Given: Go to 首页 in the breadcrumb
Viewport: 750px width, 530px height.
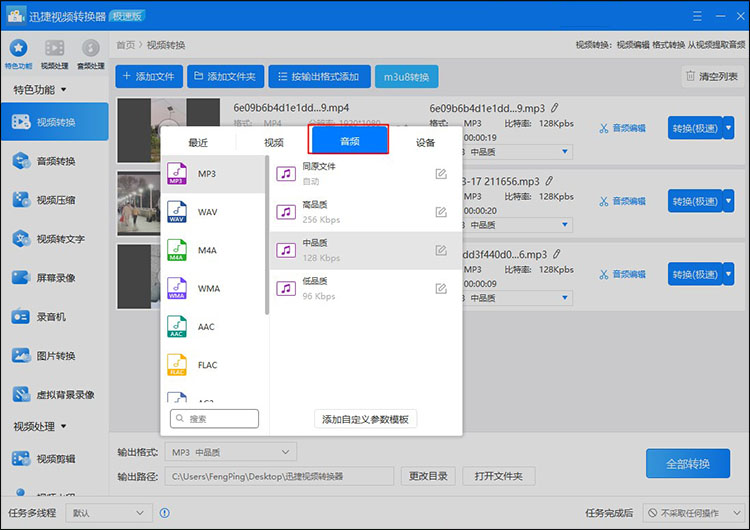Looking at the screenshot, I should pyautogui.click(x=126, y=45).
